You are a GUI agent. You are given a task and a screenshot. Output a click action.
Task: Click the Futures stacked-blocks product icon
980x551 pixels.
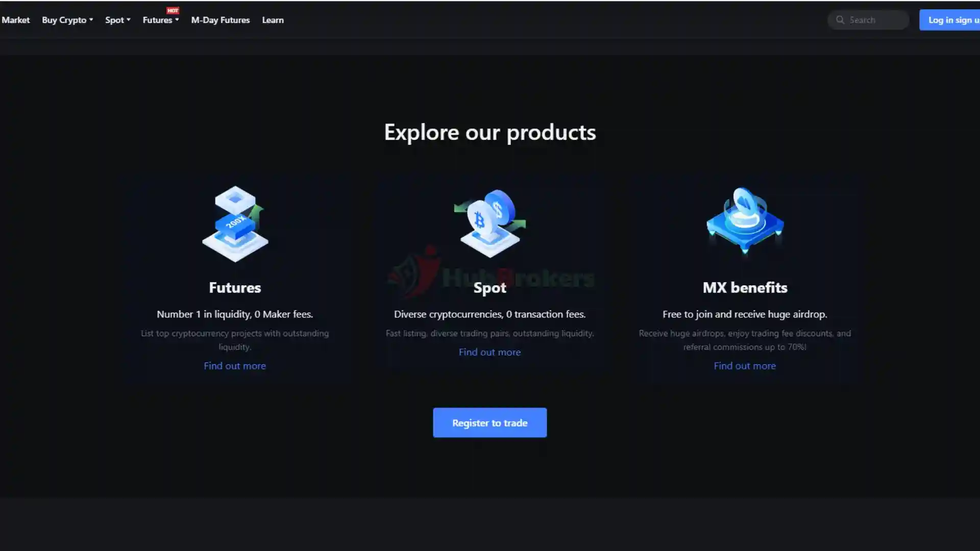pyautogui.click(x=235, y=223)
